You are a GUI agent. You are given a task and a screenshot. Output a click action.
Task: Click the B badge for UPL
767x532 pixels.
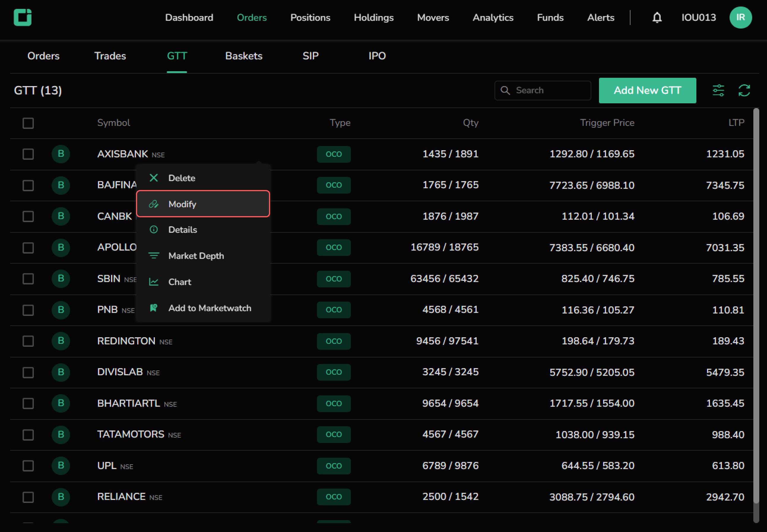[x=61, y=465]
